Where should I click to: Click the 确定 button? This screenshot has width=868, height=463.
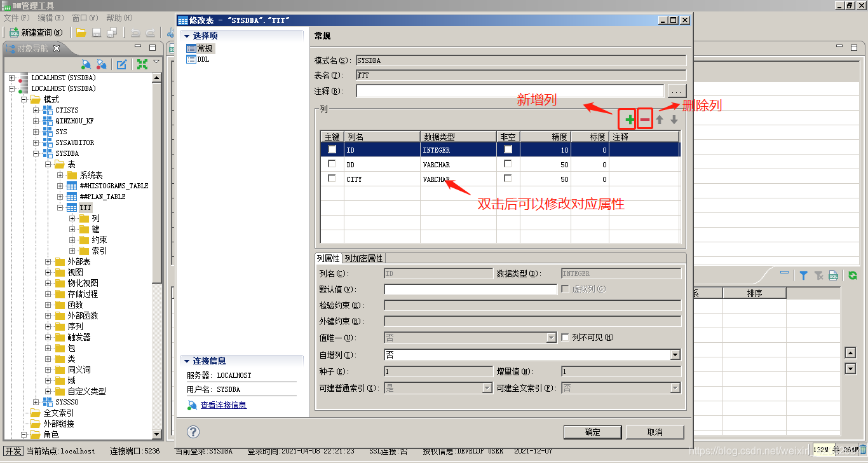pos(592,432)
